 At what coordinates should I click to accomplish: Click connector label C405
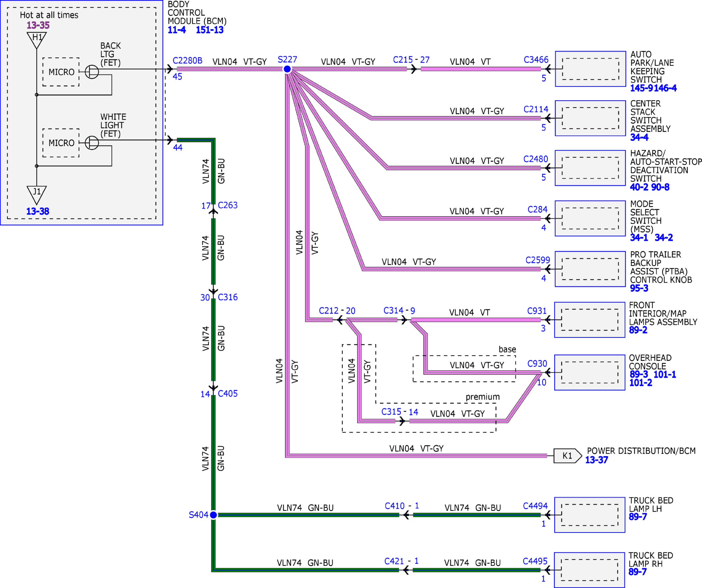[x=228, y=394]
